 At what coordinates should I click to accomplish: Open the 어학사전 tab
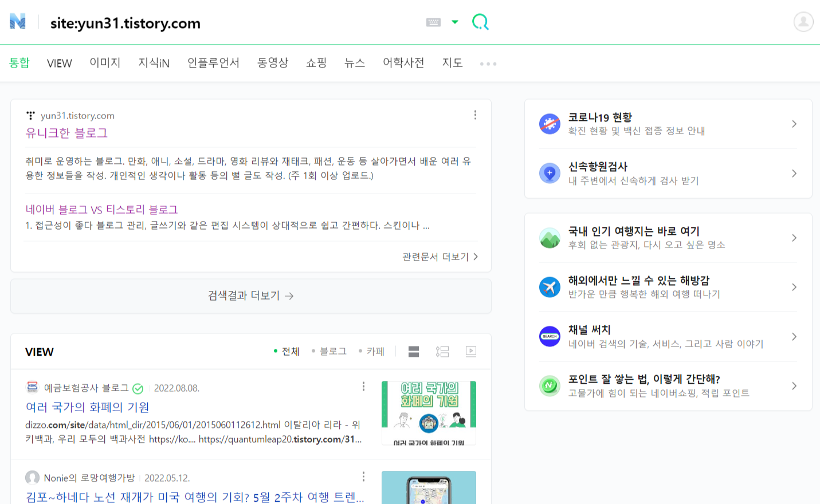pos(403,62)
